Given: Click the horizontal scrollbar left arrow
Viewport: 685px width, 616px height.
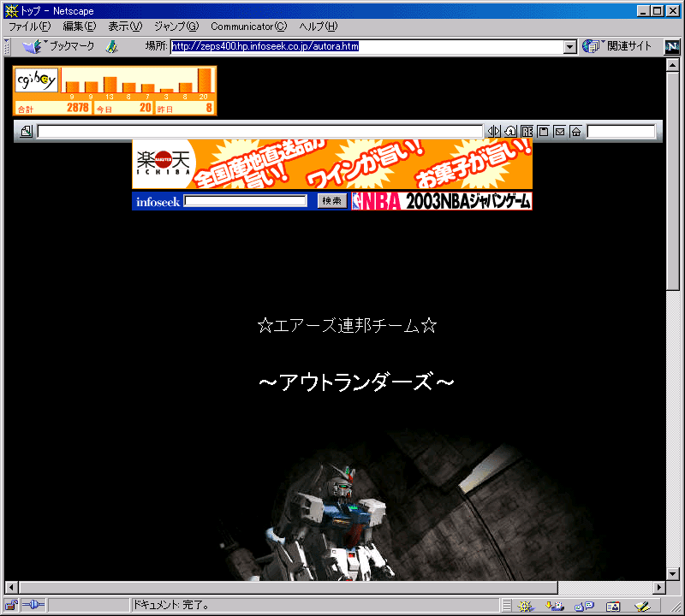Looking at the screenshot, I should pyautogui.click(x=11, y=588).
